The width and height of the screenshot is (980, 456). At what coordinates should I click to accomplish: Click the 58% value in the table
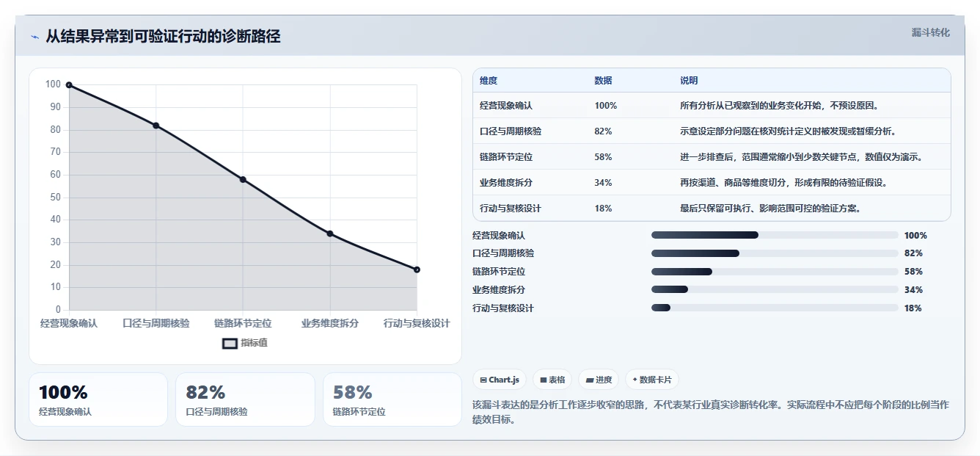pyautogui.click(x=603, y=157)
